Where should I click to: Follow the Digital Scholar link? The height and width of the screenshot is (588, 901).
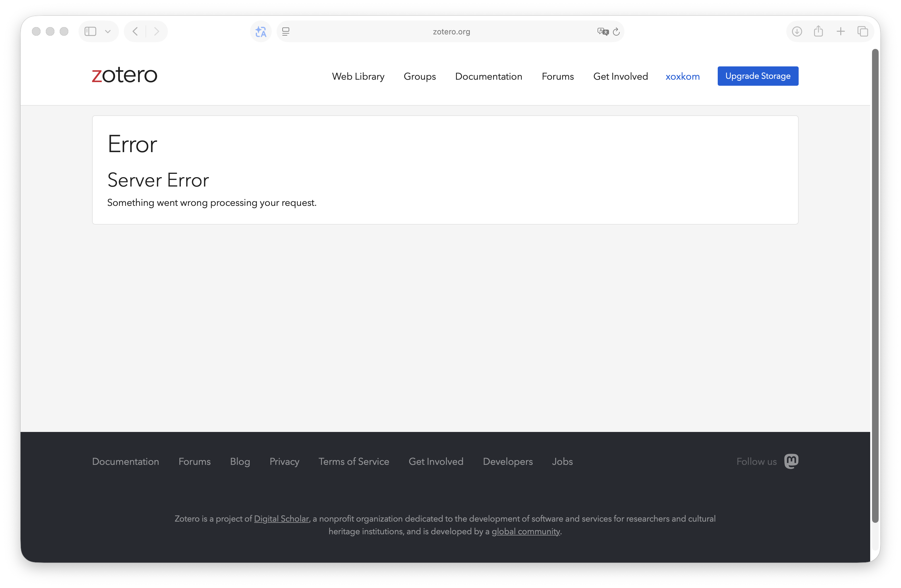pos(281,519)
